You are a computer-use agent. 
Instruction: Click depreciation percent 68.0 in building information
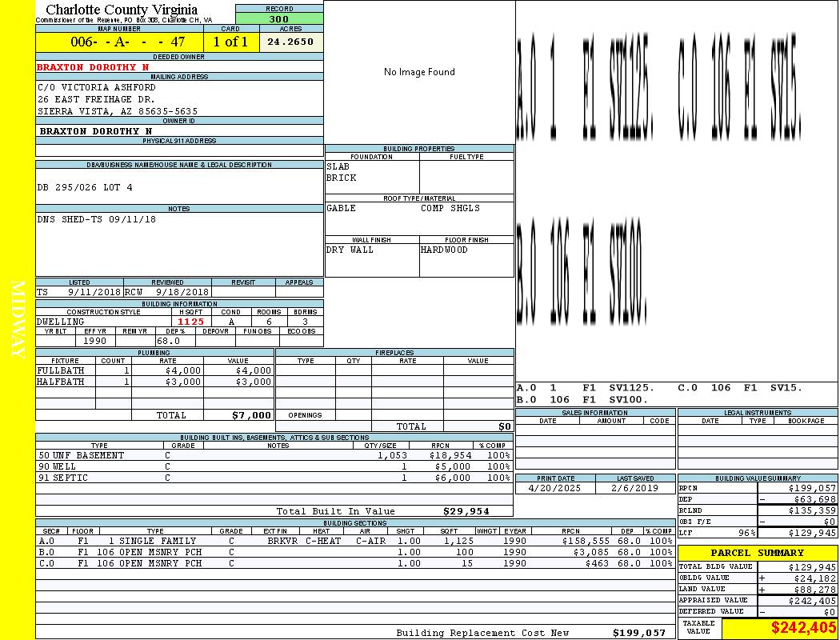(x=168, y=341)
